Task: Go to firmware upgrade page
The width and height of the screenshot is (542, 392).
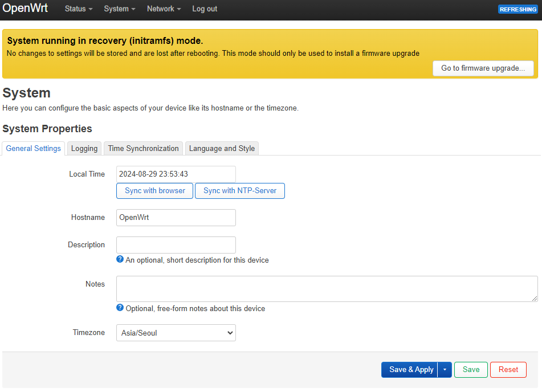Action: [483, 68]
